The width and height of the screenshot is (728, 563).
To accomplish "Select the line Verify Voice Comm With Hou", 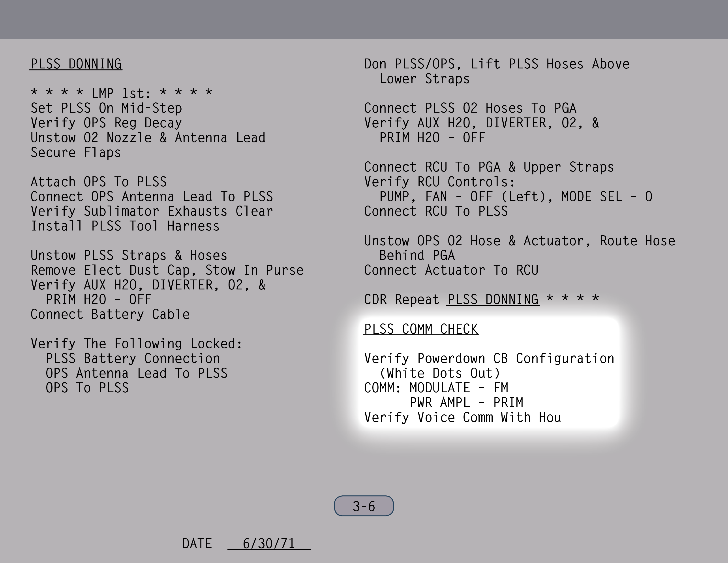I will (x=462, y=418).
